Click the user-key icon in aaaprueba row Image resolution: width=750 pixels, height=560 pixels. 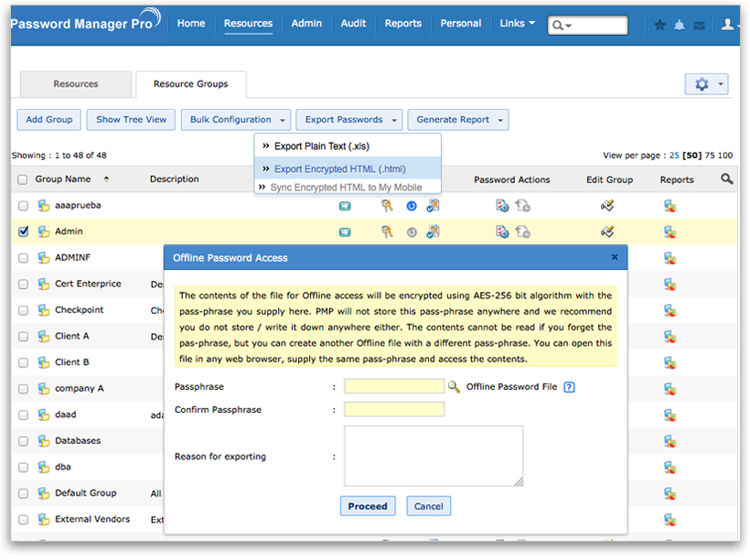433,206
